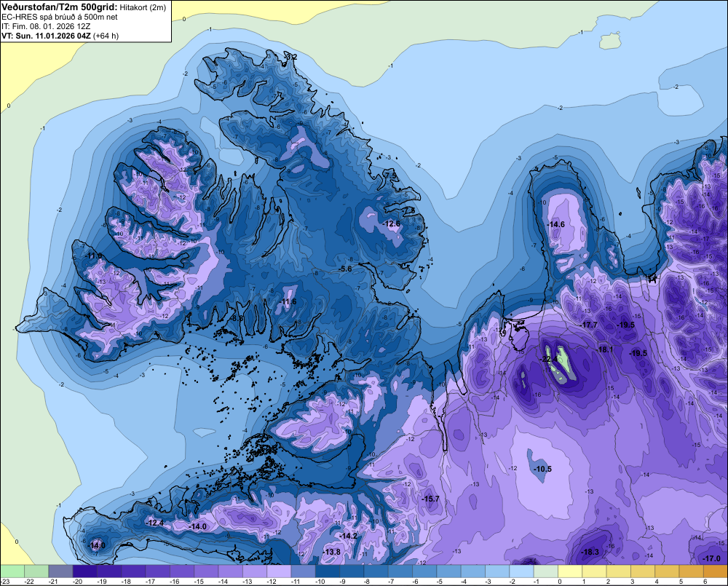Select the -11.6 temperature value
Image resolution: width=728 pixels, height=586 pixels.
288,302
